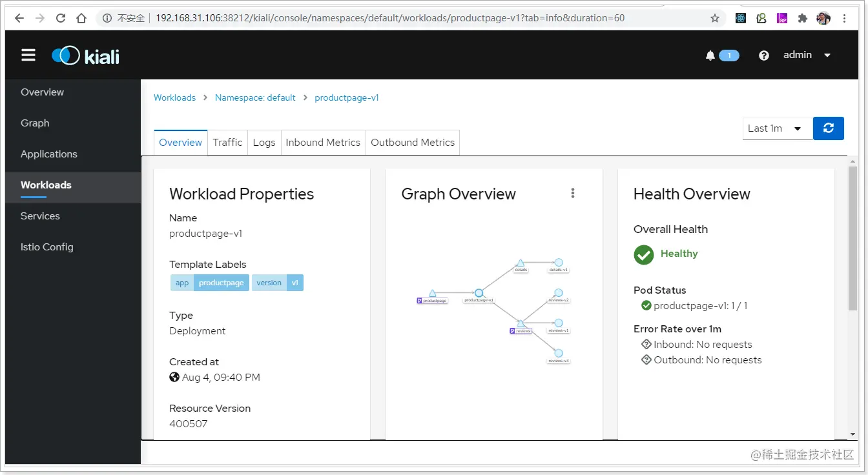This screenshot has width=868, height=475.
Task: Click the Healthy status text
Action: [x=679, y=254]
